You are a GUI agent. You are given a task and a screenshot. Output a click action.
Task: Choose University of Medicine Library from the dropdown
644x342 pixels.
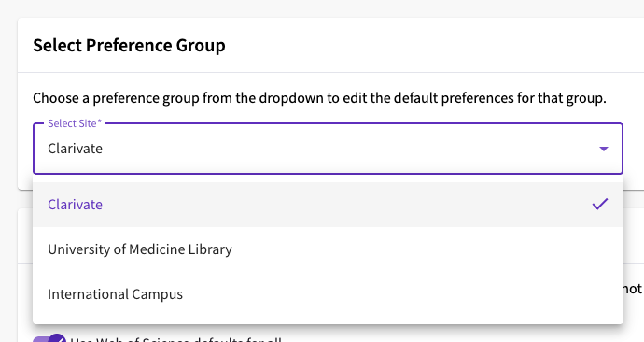pyautogui.click(x=140, y=249)
